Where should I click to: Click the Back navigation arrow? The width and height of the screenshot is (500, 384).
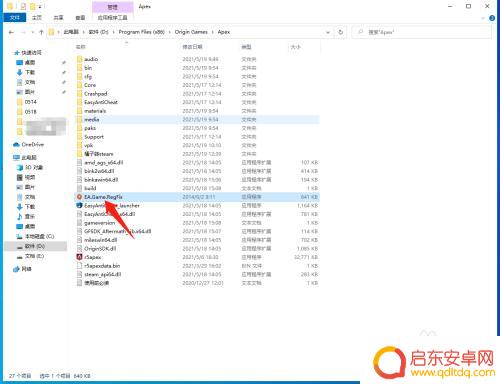pyautogui.click(x=11, y=32)
